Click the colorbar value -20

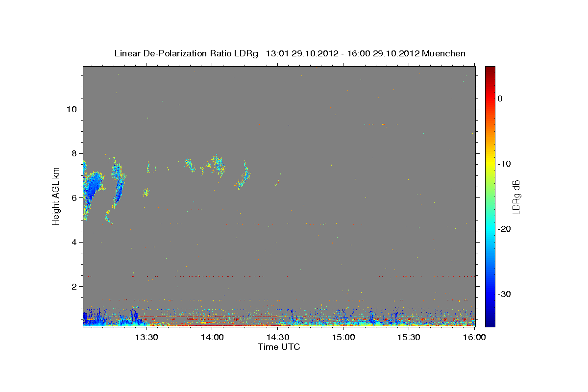(x=505, y=229)
